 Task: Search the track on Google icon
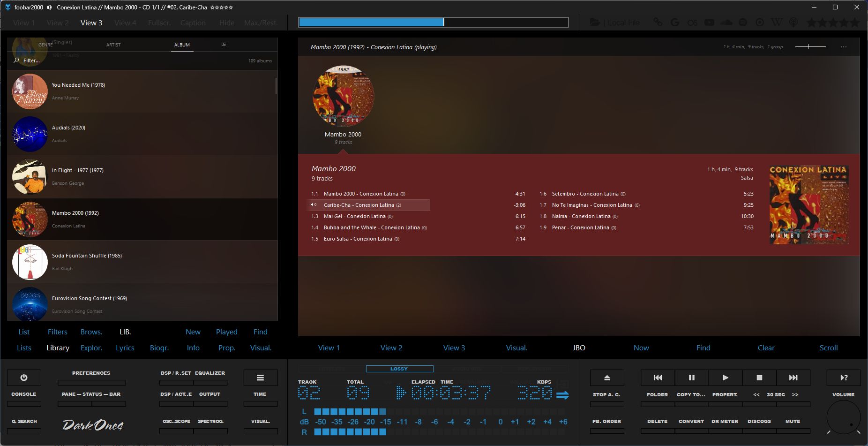point(675,22)
